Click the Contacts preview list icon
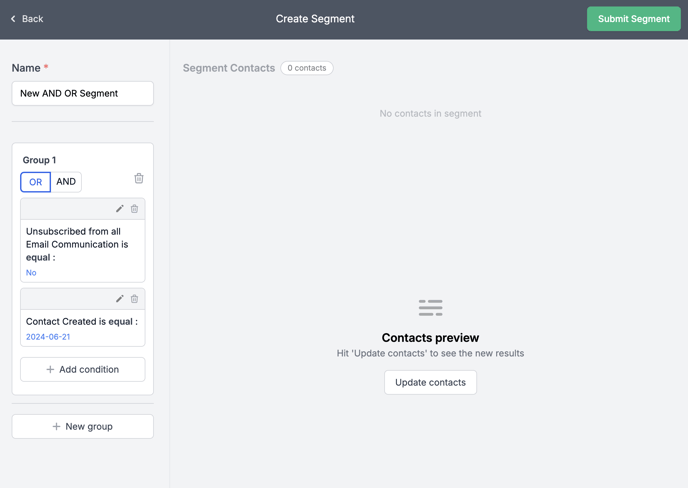The image size is (688, 488). (x=430, y=308)
